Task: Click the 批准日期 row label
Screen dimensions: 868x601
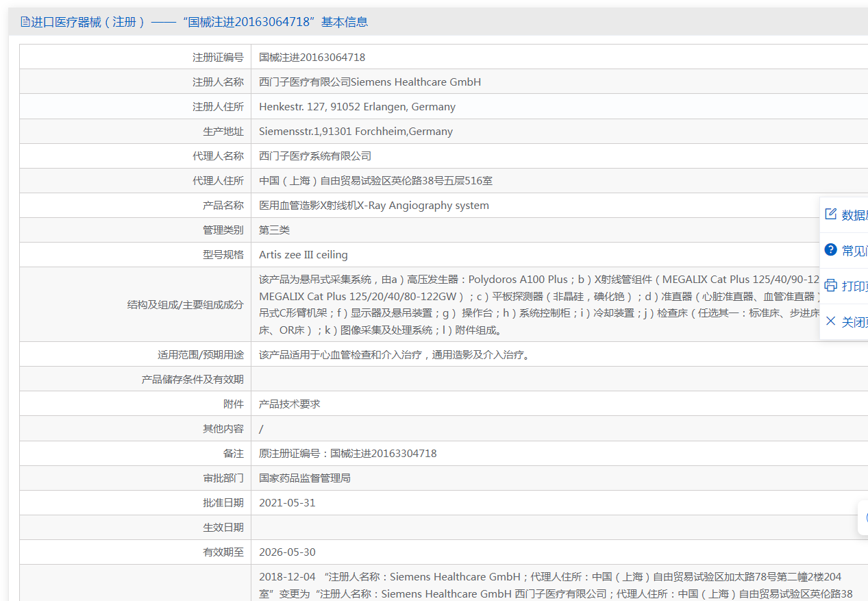Action: coord(223,503)
